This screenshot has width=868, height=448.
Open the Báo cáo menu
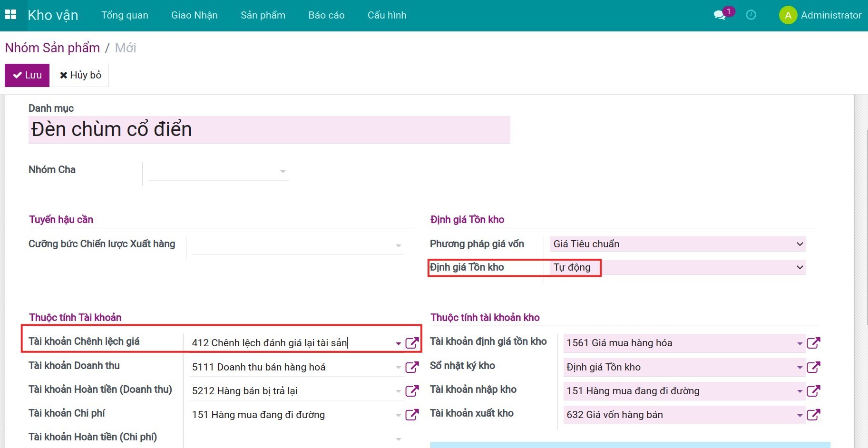pos(326,15)
